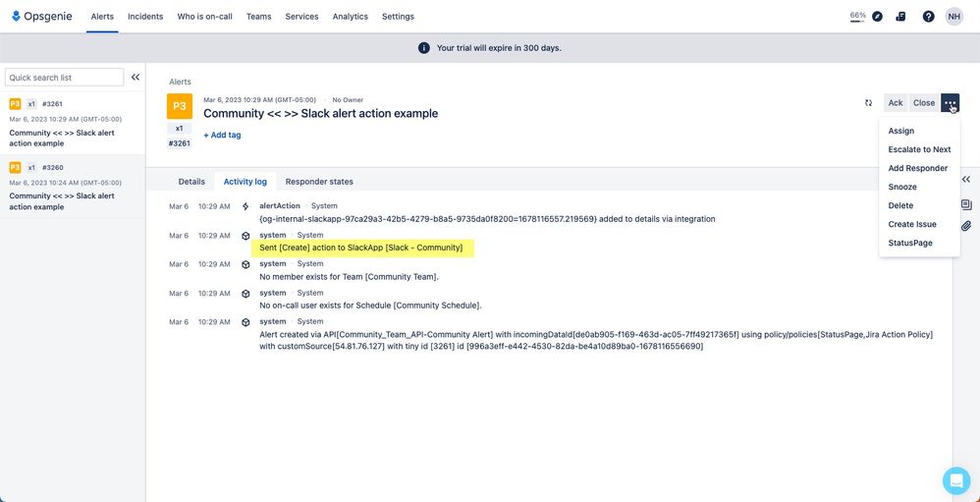Open the attachments paperclip icon

coord(965,226)
